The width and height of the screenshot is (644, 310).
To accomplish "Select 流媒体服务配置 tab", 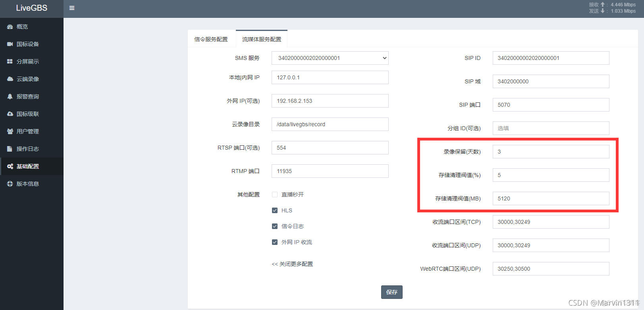I will pyautogui.click(x=262, y=39).
